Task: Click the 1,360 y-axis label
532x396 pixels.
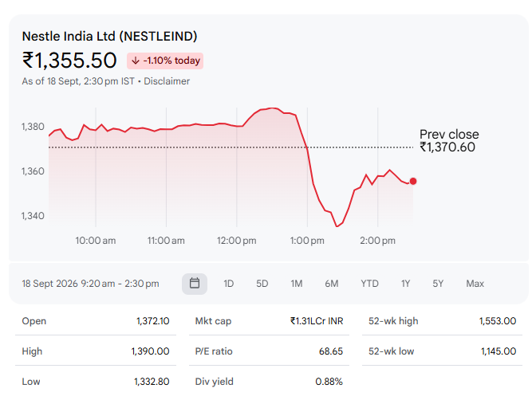Action: (x=33, y=171)
